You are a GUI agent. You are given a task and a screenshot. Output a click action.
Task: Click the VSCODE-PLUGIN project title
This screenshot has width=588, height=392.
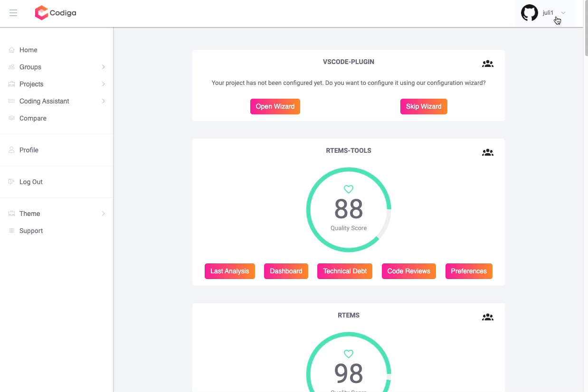pos(349,62)
